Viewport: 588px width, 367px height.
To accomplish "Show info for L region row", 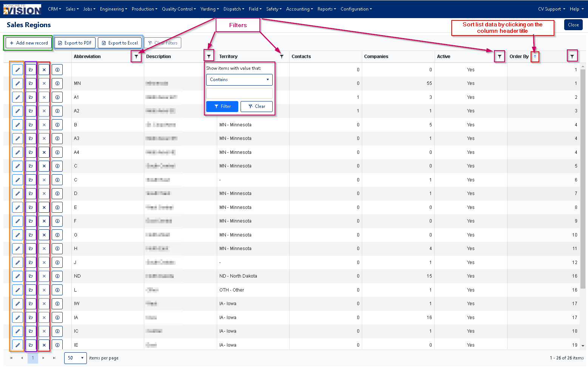I will (x=57, y=290).
